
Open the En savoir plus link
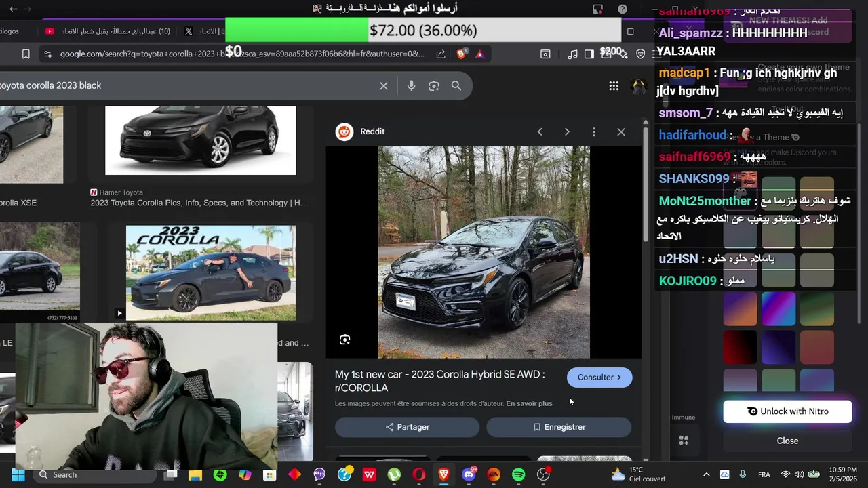pyautogui.click(x=529, y=403)
